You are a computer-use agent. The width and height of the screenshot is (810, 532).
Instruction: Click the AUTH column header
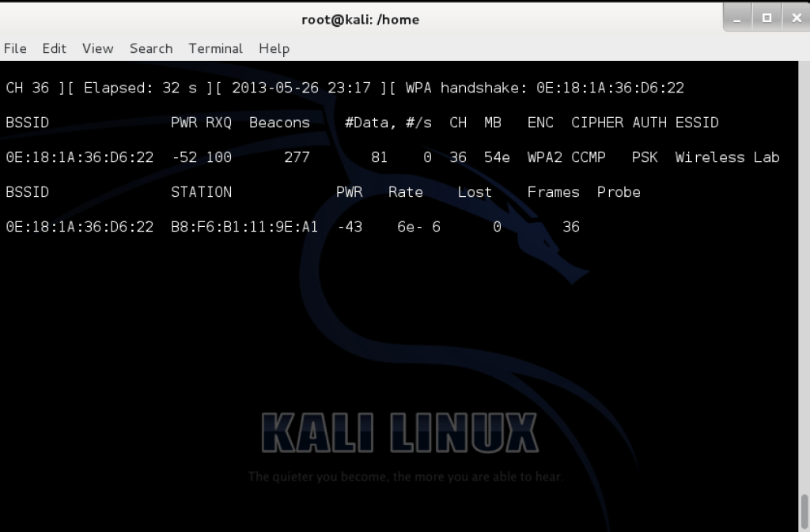(649, 123)
